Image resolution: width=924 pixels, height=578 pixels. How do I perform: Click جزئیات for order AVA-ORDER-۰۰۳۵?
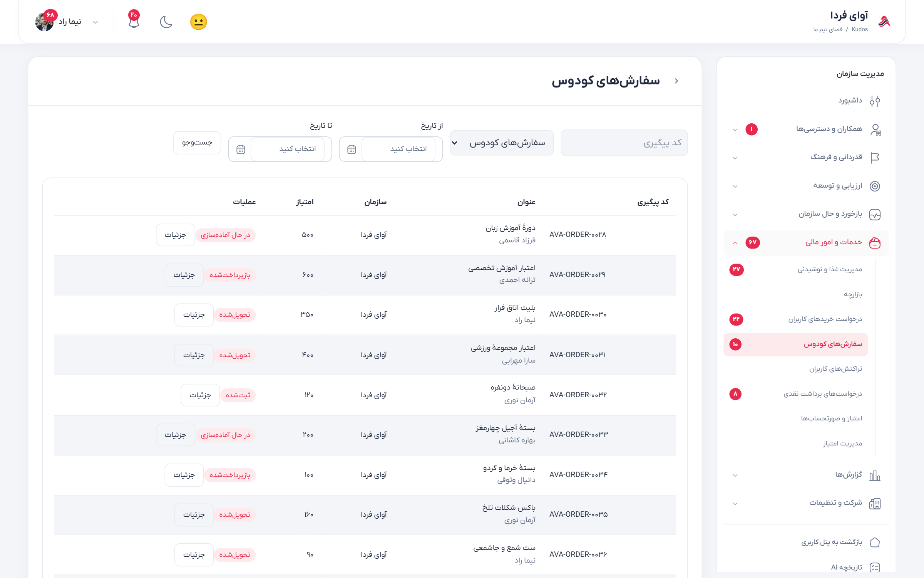(x=194, y=515)
